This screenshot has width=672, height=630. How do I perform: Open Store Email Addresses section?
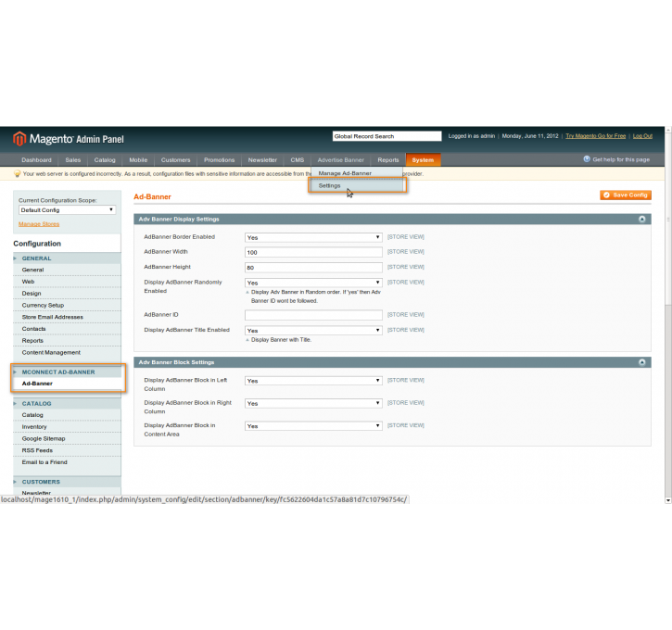pos(52,317)
